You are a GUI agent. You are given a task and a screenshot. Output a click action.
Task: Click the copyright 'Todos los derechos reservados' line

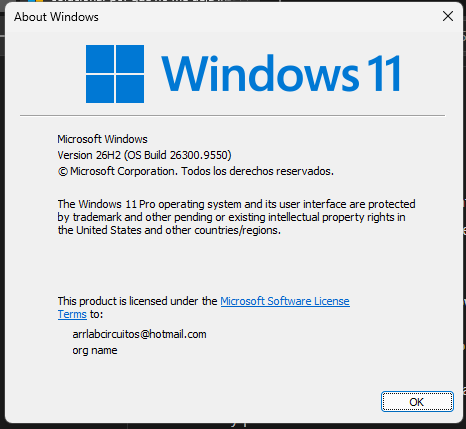click(x=196, y=171)
